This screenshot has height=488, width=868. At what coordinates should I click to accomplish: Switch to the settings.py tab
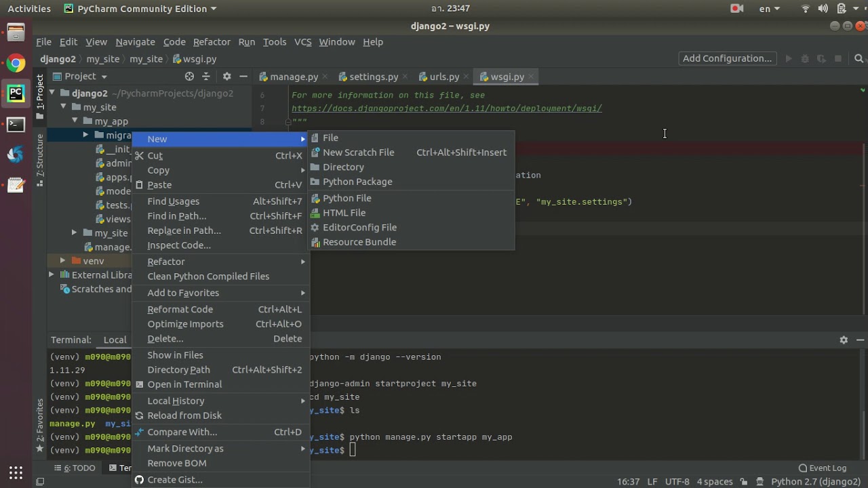pyautogui.click(x=373, y=77)
